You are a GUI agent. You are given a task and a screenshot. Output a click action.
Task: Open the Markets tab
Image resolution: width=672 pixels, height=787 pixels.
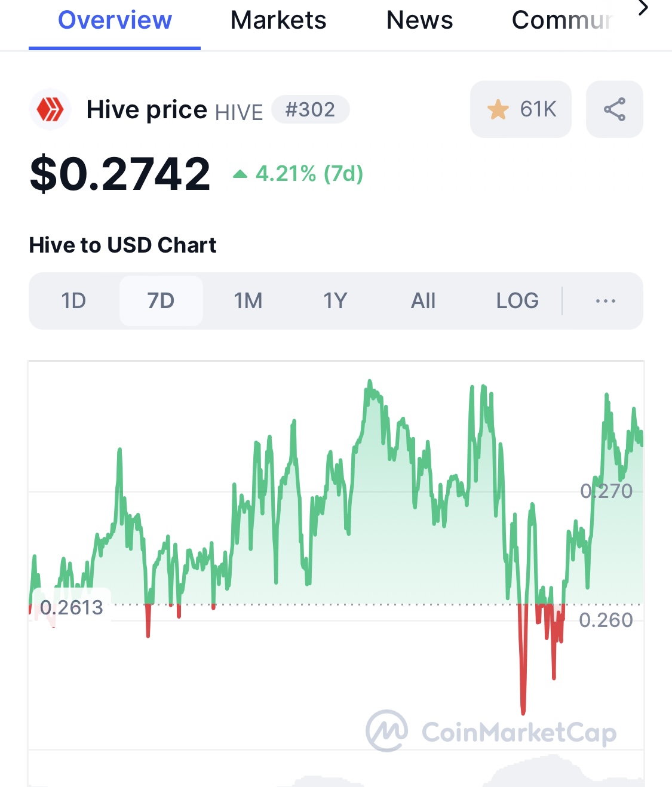(x=278, y=21)
